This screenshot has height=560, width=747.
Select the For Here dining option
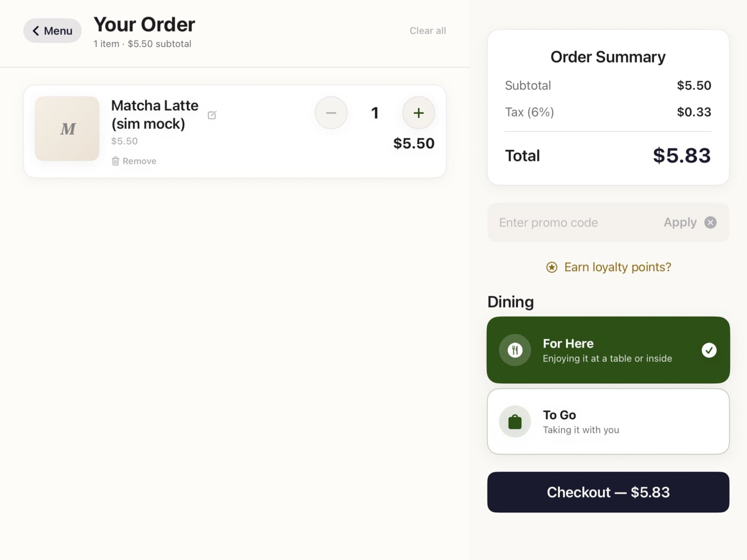point(608,350)
